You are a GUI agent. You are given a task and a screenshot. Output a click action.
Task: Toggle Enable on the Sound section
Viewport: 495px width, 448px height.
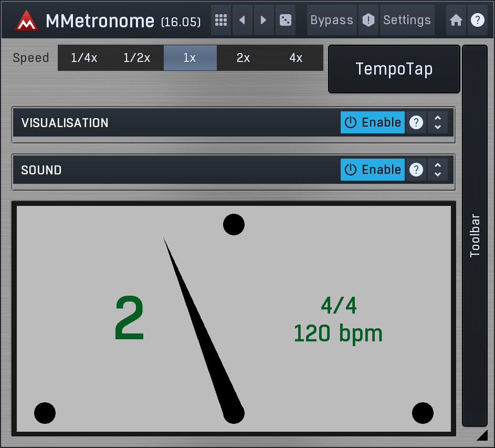click(x=373, y=170)
